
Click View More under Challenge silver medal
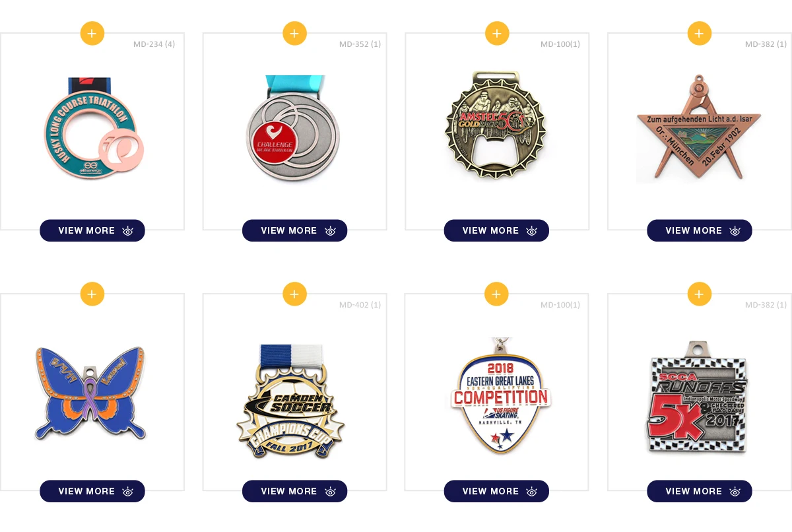[x=294, y=230]
